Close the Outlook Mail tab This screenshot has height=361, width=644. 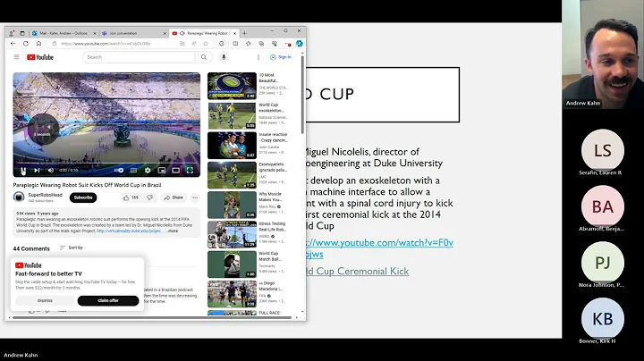point(95,33)
